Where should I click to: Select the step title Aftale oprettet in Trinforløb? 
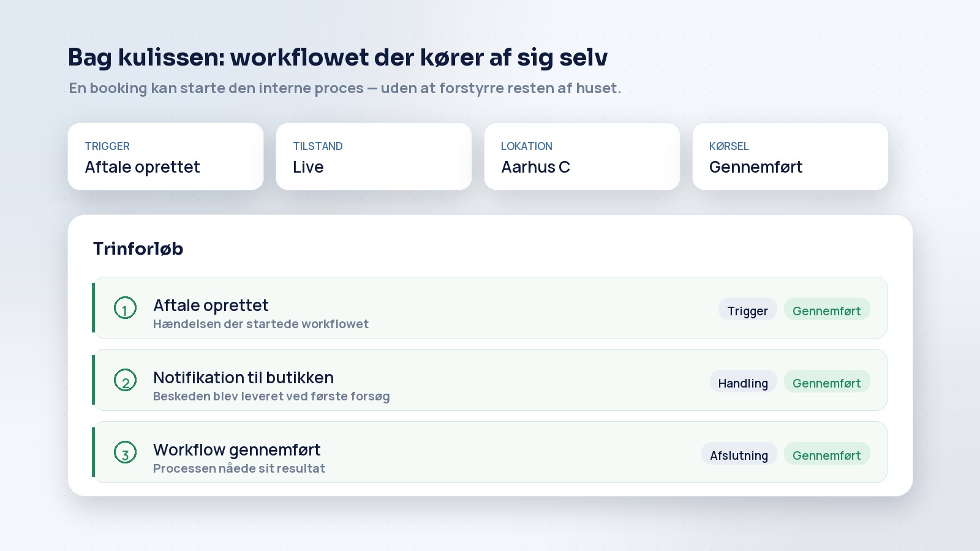point(211,305)
